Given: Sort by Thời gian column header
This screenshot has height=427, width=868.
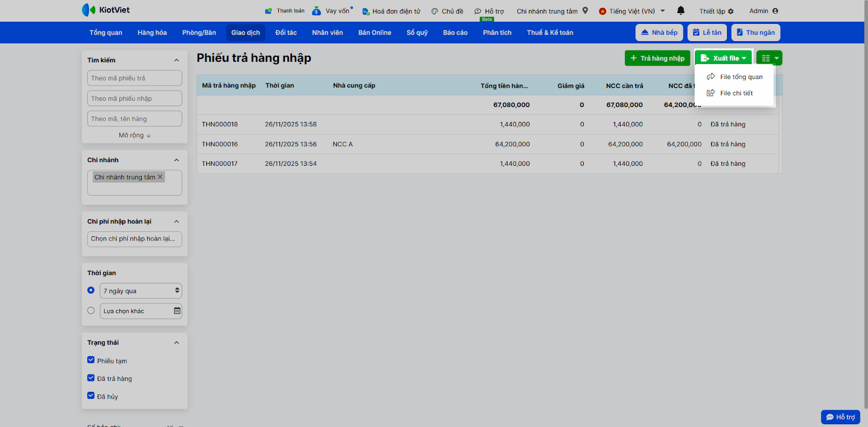Looking at the screenshot, I should pos(280,86).
